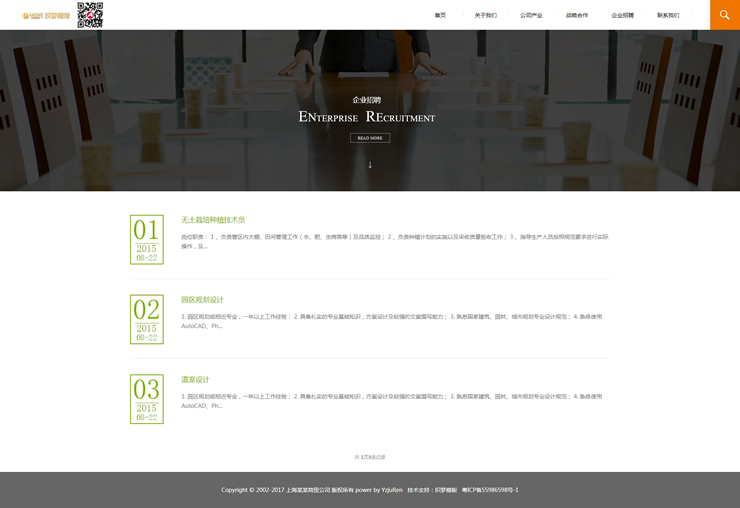Click the orange search magnifier icon
The image size is (740, 508).
point(724,15)
